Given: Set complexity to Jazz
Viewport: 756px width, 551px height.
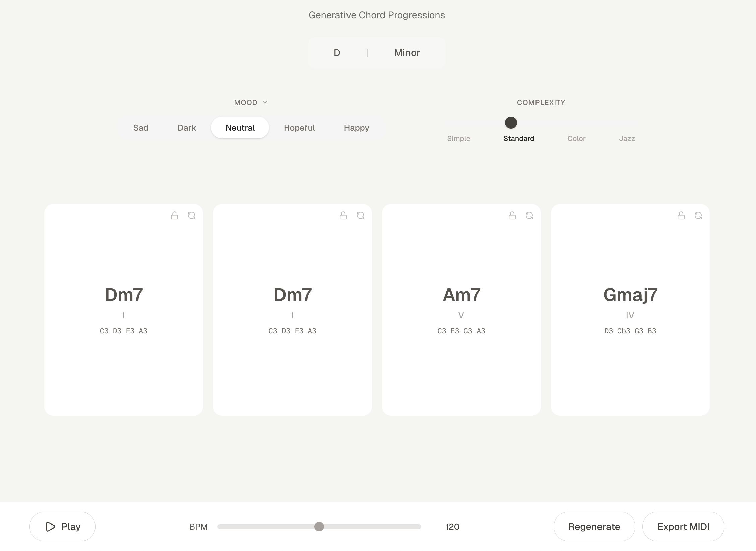Looking at the screenshot, I should [x=627, y=139].
